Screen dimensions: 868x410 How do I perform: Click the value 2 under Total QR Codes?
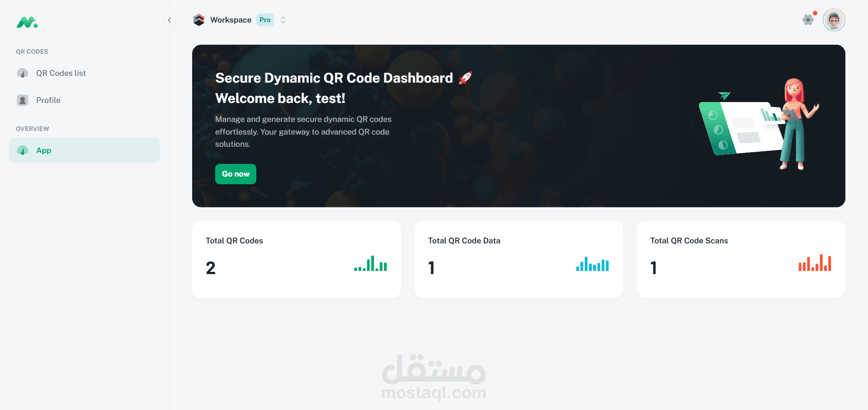(211, 268)
